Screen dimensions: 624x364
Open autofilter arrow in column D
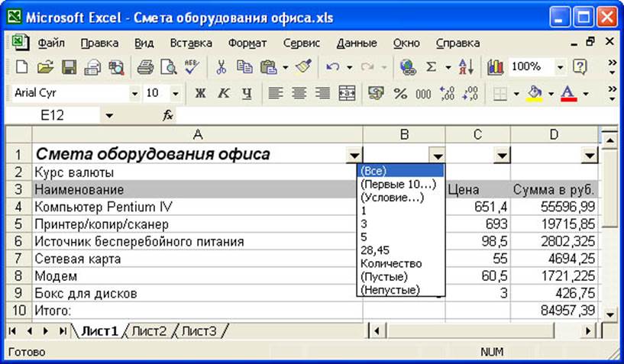590,155
